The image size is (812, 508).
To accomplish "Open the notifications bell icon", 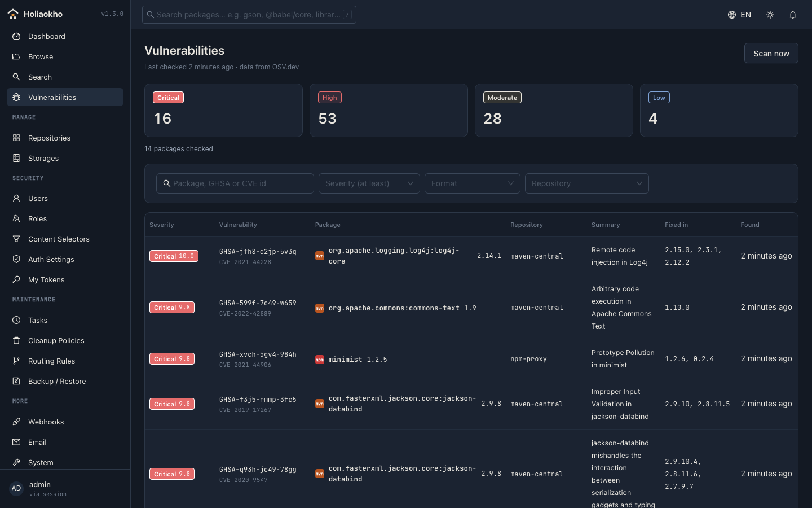I will [x=793, y=15].
